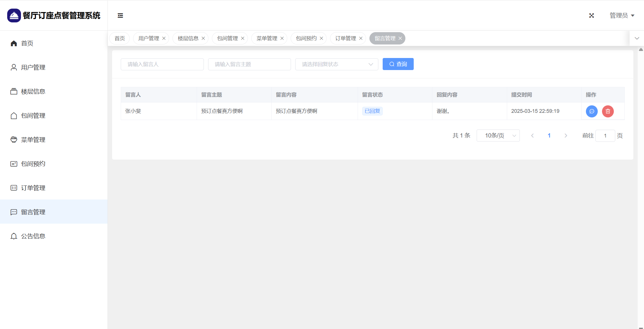The height and width of the screenshot is (329, 644).
Task: Open 楼层信息 in sidebar
Action: coord(33,91)
